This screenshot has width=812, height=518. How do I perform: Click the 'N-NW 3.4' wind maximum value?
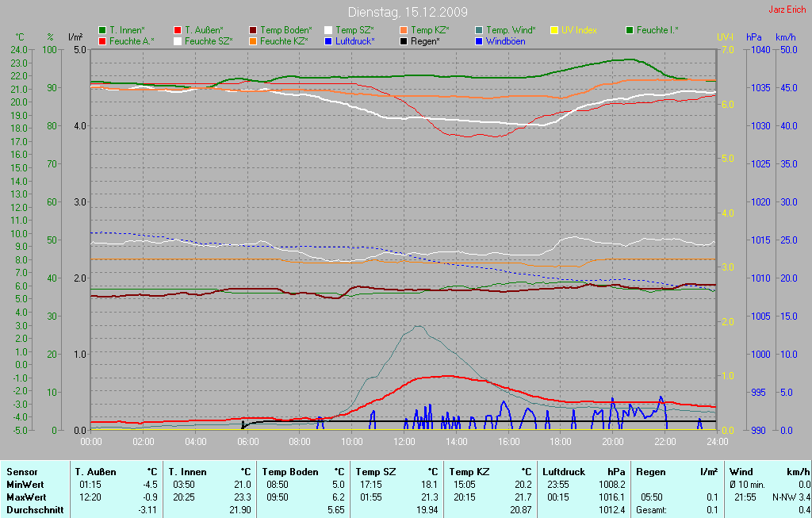[791, 497]
